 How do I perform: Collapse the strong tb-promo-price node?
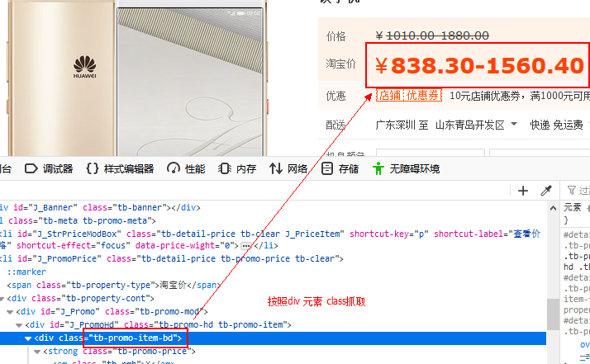pos(37,352)
